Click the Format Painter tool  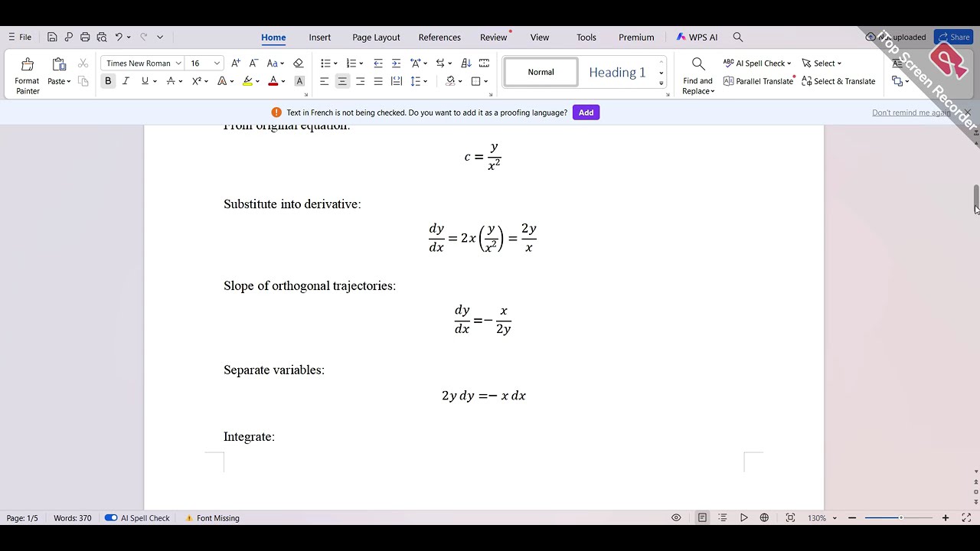[x=28, y=75]
